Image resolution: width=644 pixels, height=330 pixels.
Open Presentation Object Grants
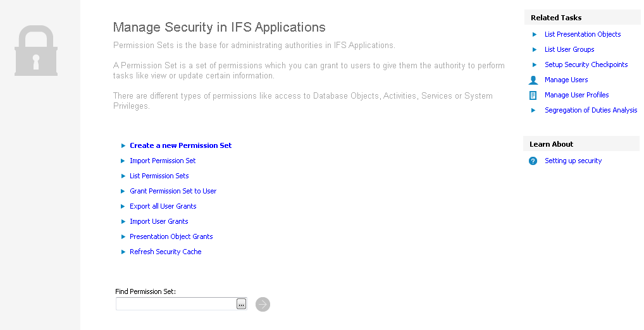pos(171,236)
